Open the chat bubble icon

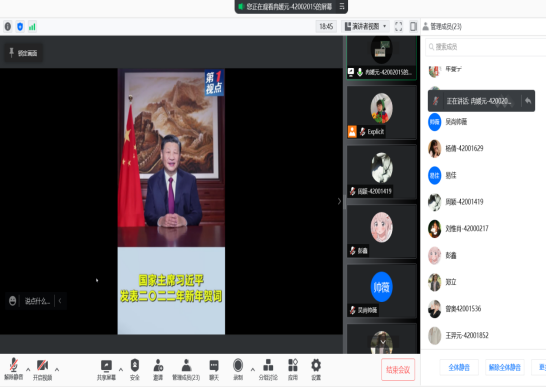[x=213, y=370]
